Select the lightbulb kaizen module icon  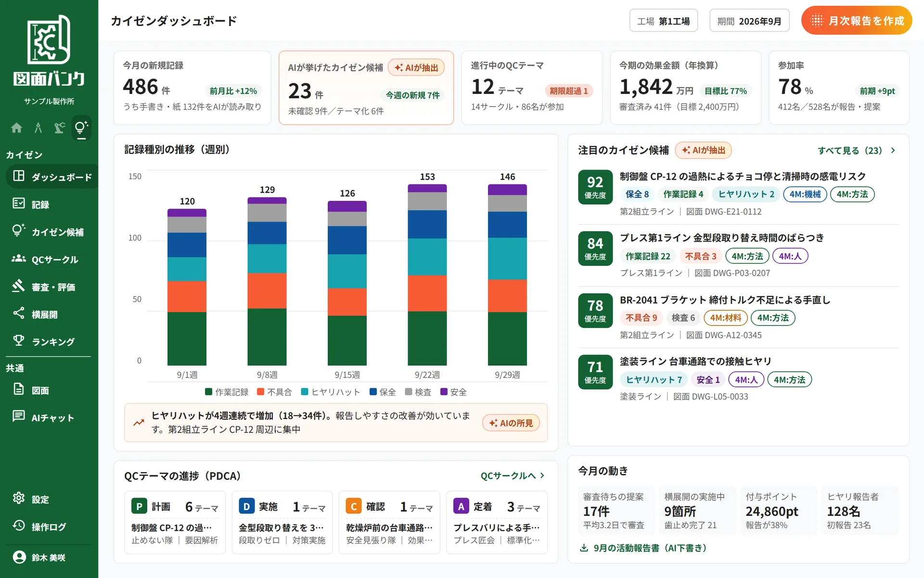click(81, 128)
